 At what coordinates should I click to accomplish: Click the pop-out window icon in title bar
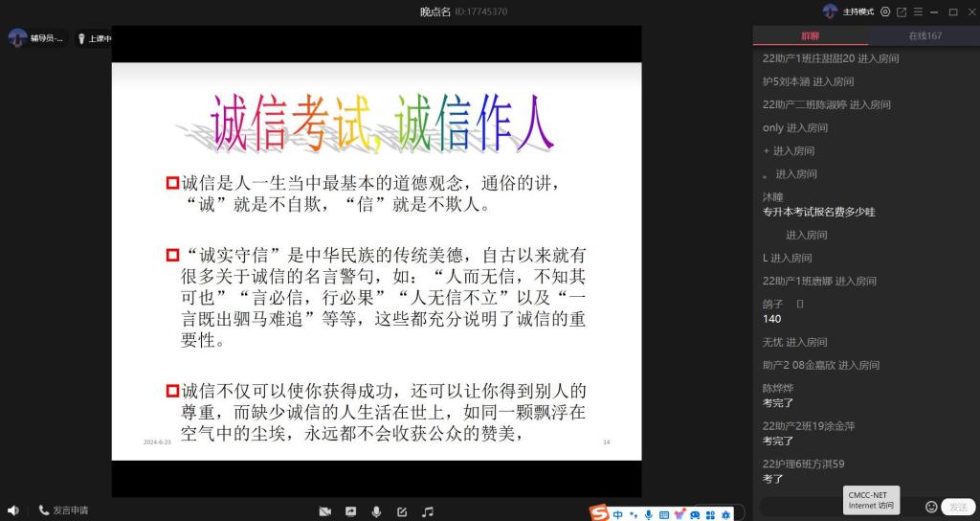pyautogui.click(x=902, y=11)
